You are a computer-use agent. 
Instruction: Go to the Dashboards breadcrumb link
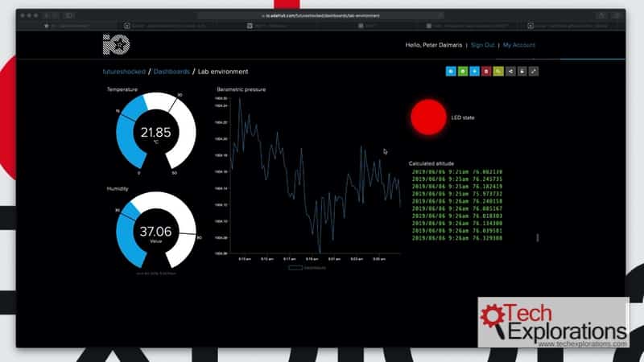pos(171,72)
